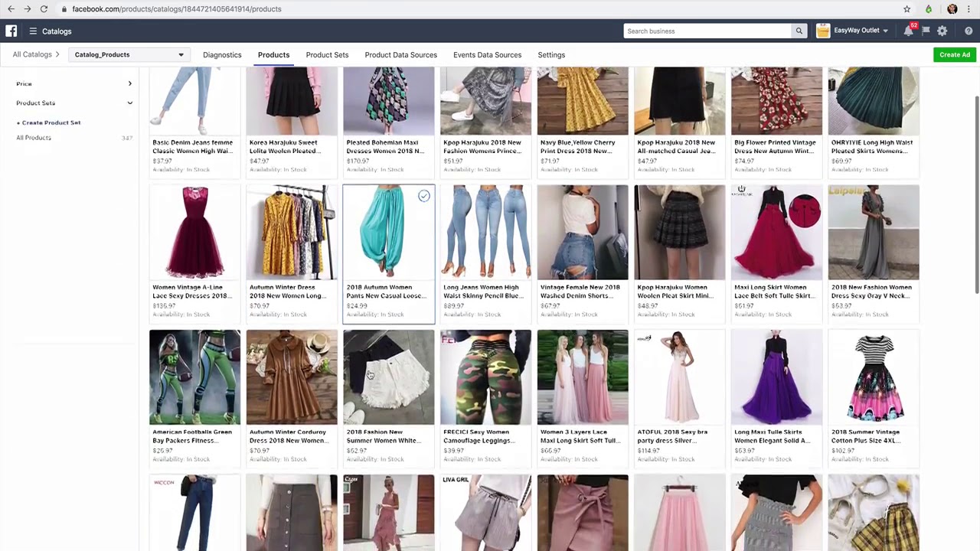Screen dimensions: 980x551
Task: Open the Sexy Gray V Neck dress thumbnail
Action: (874, 233)
